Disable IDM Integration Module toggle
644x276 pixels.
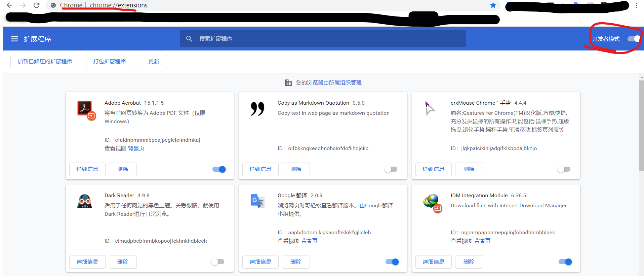point(565,262)
